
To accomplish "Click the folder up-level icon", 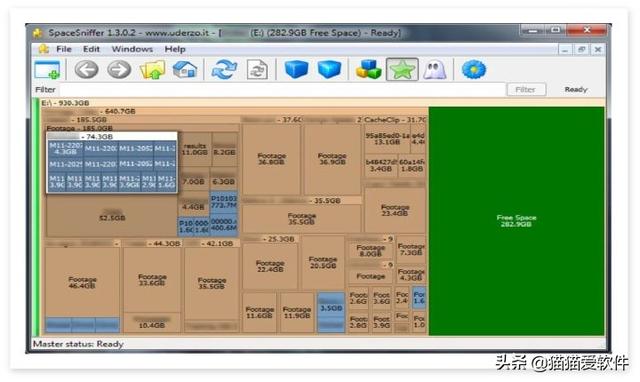I will pos(152,69).
